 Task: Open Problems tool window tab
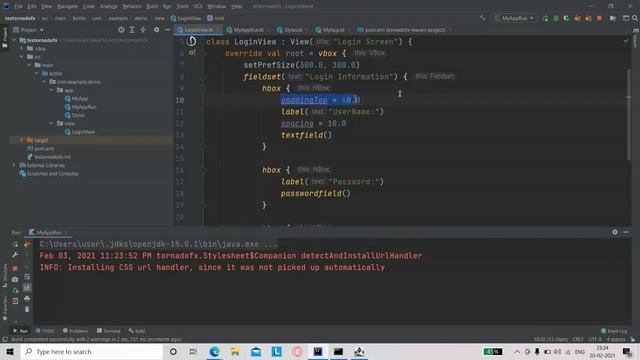point(76,331)
